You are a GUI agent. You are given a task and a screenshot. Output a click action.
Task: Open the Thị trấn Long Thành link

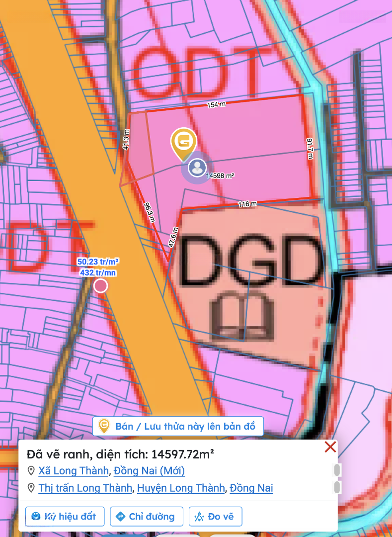pos(85,488)
